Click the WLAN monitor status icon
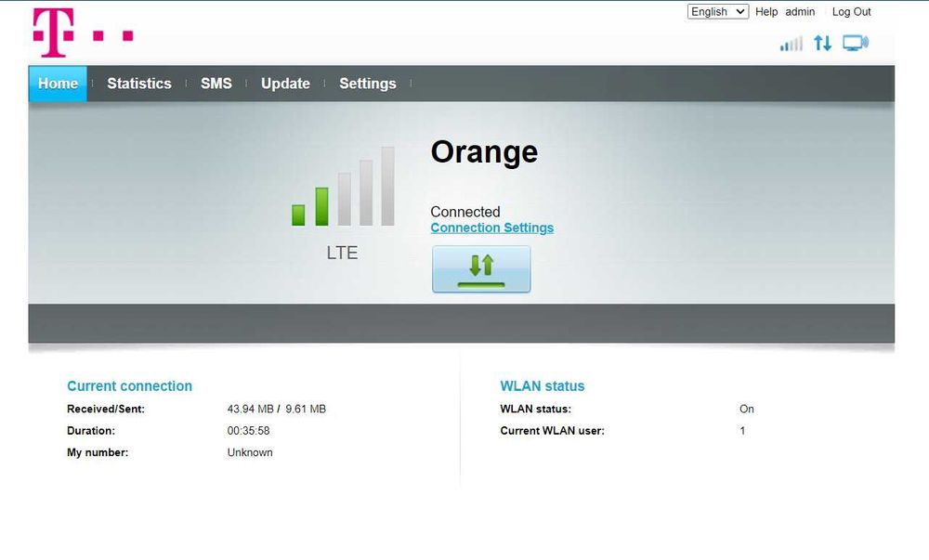Viewport: 929px width, 560px height. pos(856,44)
